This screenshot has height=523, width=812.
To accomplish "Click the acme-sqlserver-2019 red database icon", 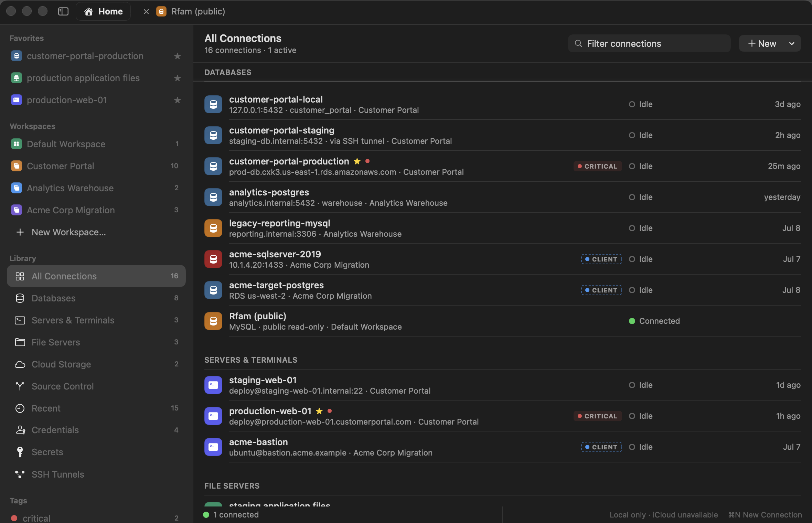I will (x=213, y=259).
